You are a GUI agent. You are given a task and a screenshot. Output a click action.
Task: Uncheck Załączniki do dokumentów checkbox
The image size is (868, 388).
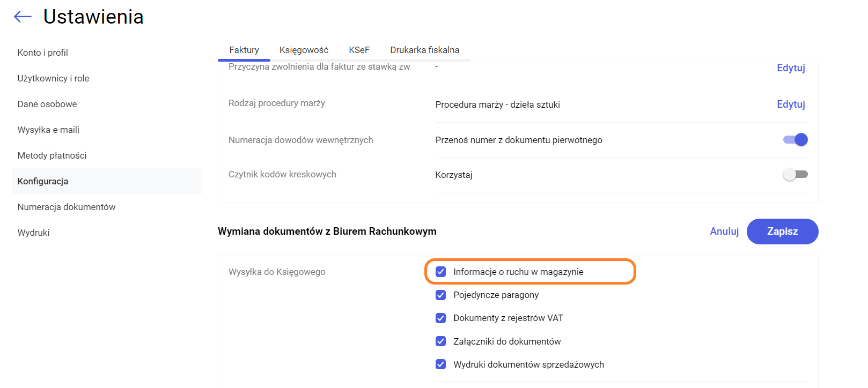pos(441,341)
